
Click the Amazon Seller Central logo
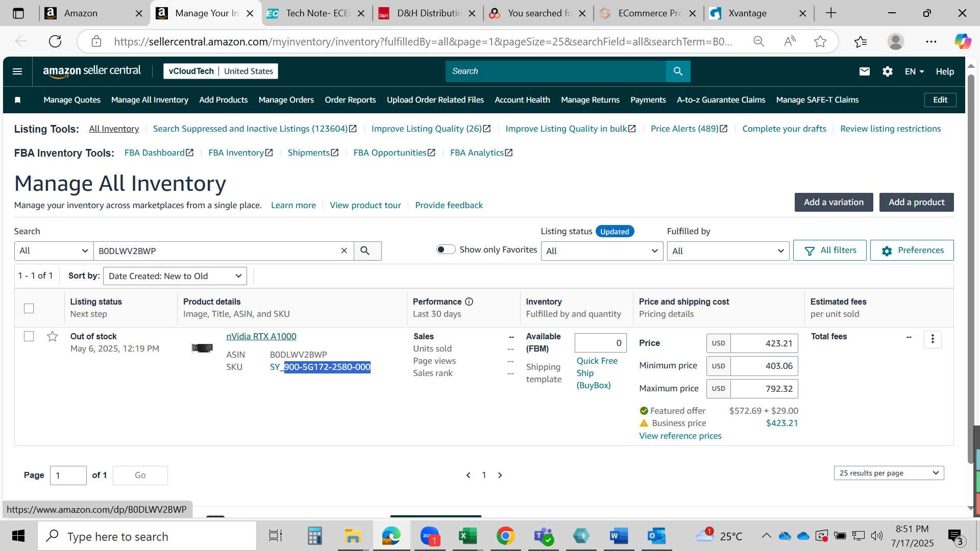click(92, 71)
